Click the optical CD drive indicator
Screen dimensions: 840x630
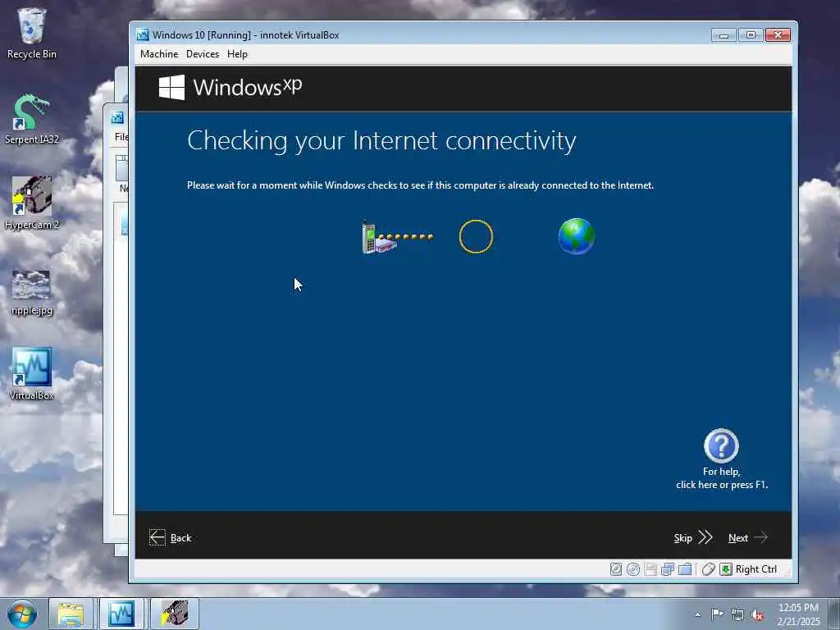[x=633, y=569]
